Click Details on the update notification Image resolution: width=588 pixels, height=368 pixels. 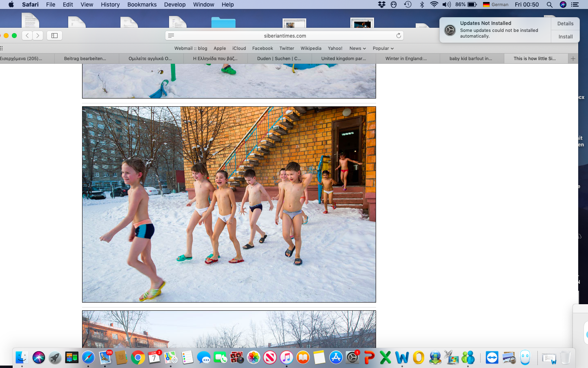[x=566, y=24]
